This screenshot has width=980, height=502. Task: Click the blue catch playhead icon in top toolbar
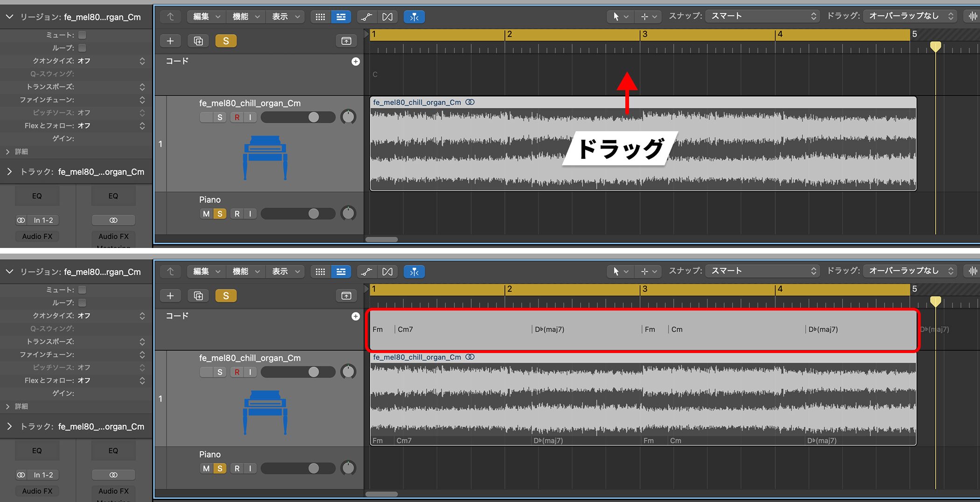click(414, 17)
